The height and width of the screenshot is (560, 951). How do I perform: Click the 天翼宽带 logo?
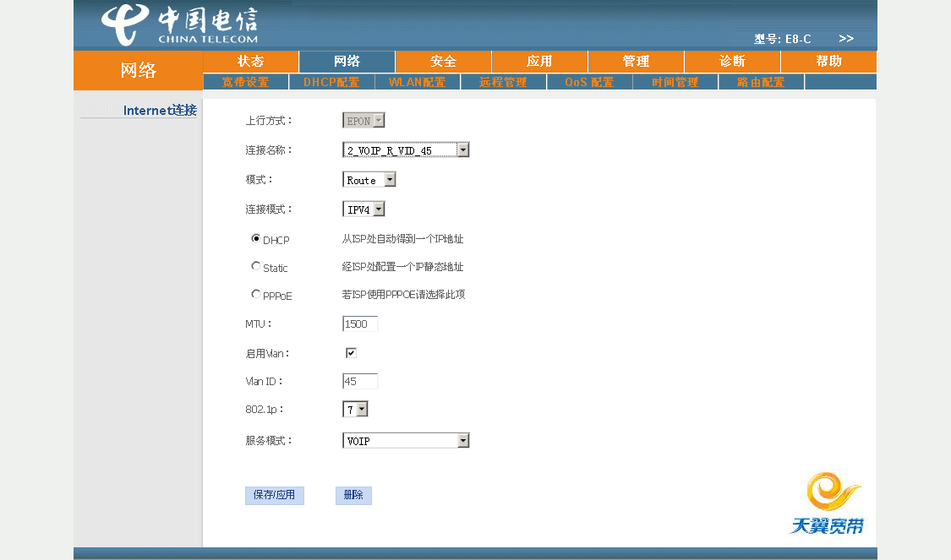coord(828,504)
